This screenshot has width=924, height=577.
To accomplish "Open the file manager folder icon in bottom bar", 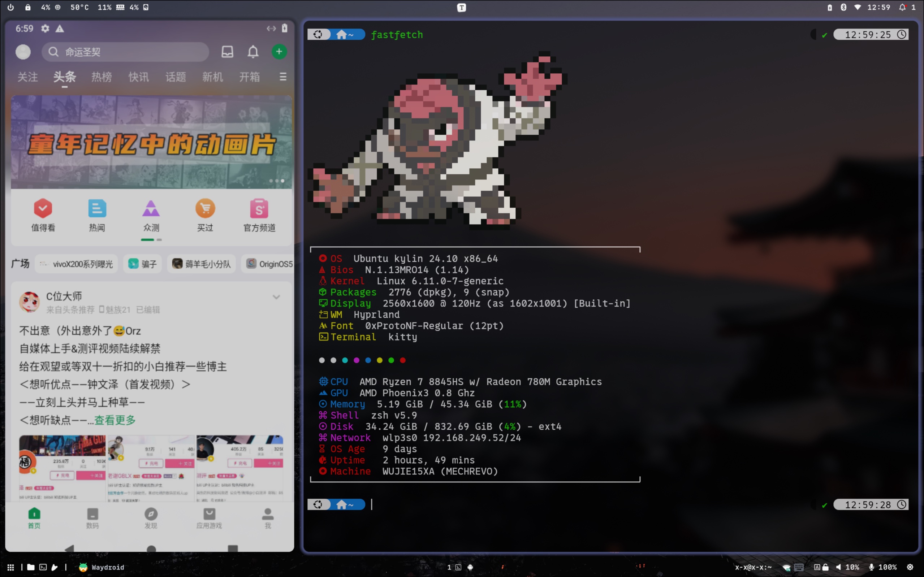I will [x=31, y=568].
